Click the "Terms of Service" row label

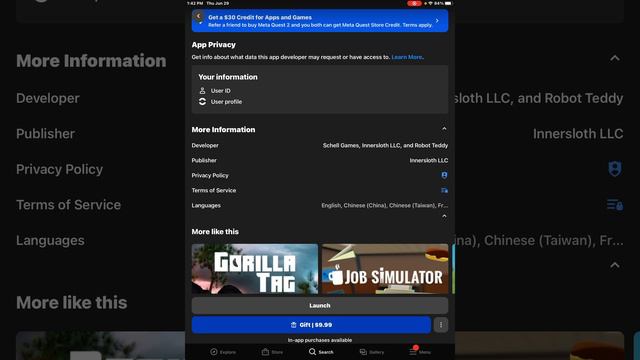pyautogui.click(x=213, y=191)
